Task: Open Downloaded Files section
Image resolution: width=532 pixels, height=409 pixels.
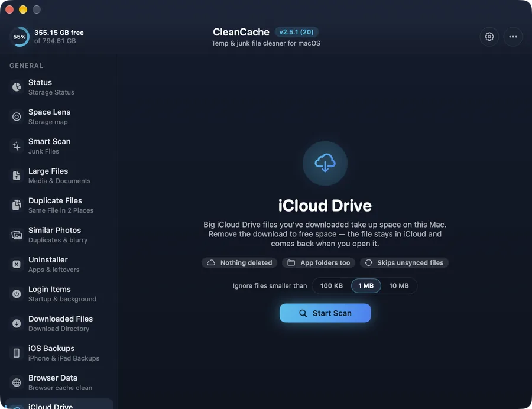Action: click(59, 323)
